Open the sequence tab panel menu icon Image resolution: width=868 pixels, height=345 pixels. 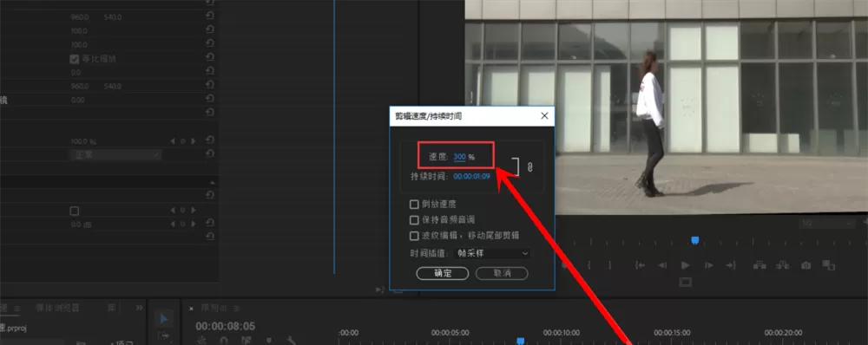[236, 308]
